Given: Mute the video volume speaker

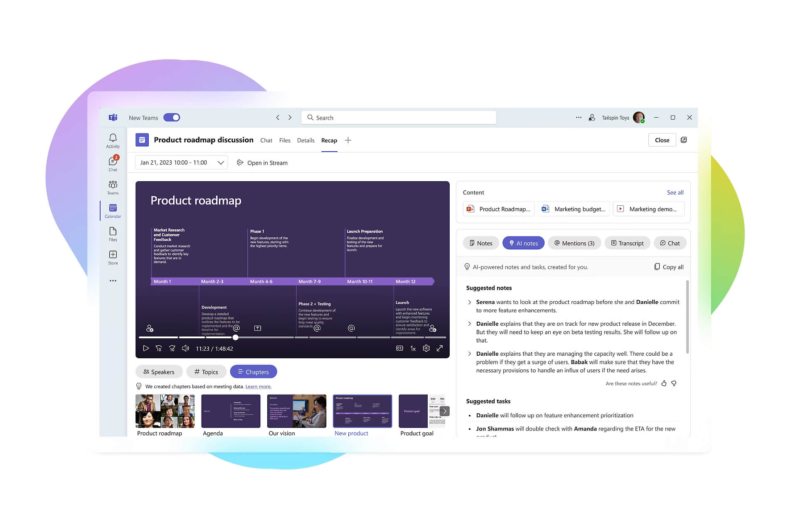Looking at the screenshot, I should [x=185, y=348].
